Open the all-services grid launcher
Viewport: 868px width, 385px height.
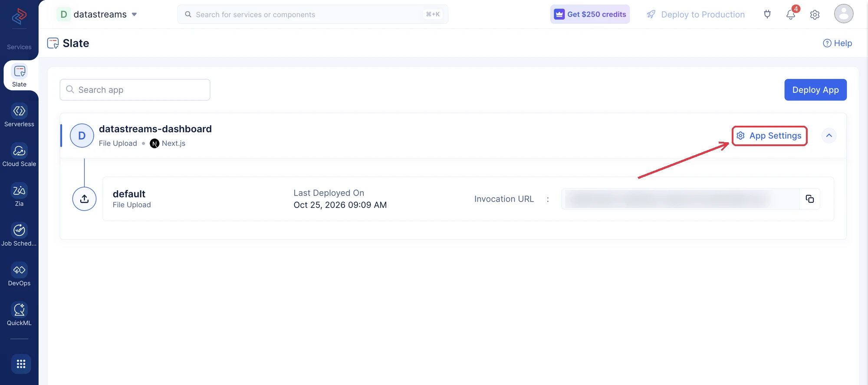tap(21, 364)
